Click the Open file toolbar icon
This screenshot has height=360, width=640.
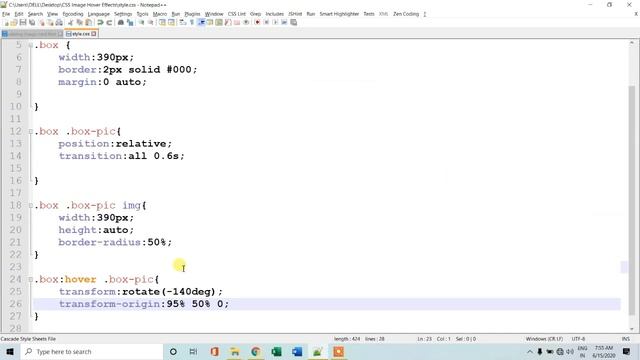(x=14, y=22)
